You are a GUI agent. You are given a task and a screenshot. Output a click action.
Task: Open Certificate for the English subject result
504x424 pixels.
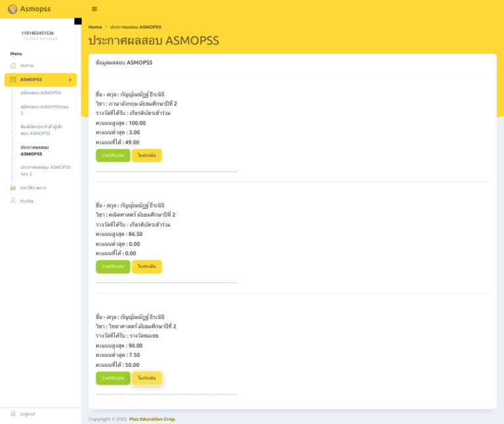click(x=113, y=156)
